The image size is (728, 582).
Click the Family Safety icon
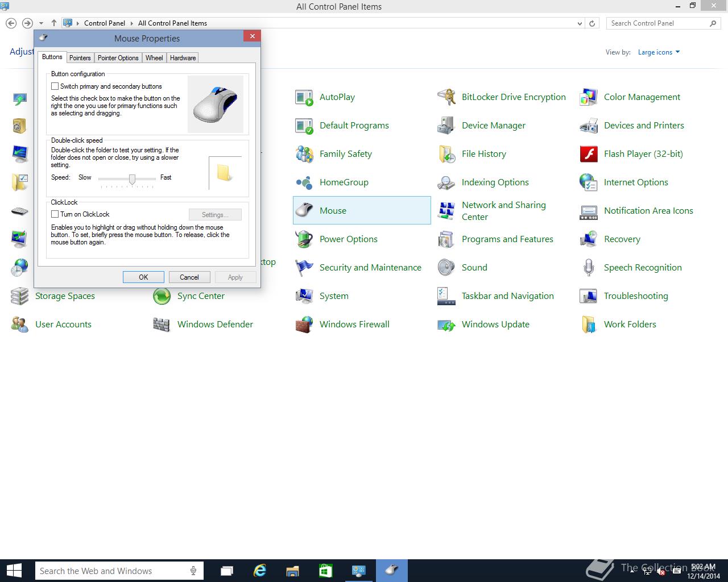tap(304, 154)
